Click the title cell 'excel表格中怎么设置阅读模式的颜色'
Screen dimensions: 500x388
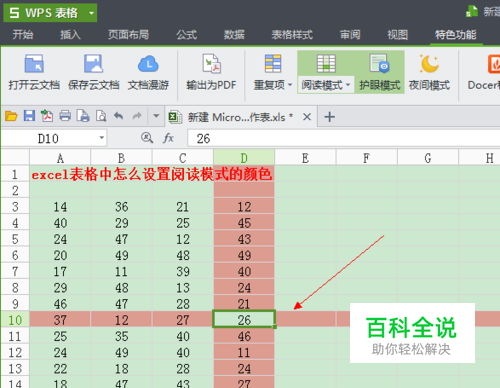pyautogui.click(x=152, y=174)
